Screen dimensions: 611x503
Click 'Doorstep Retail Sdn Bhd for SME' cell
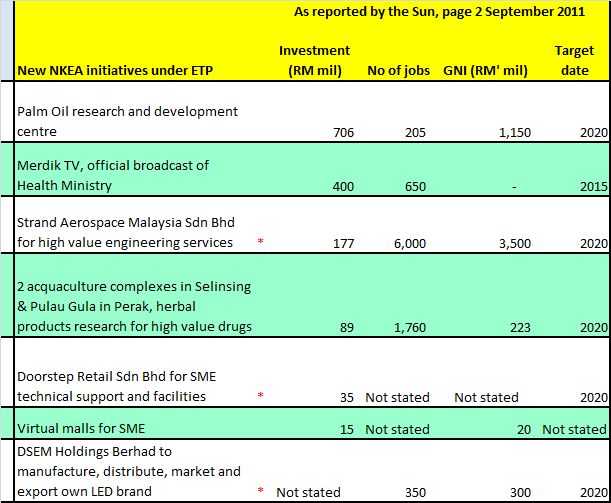[x=117, y=386]
